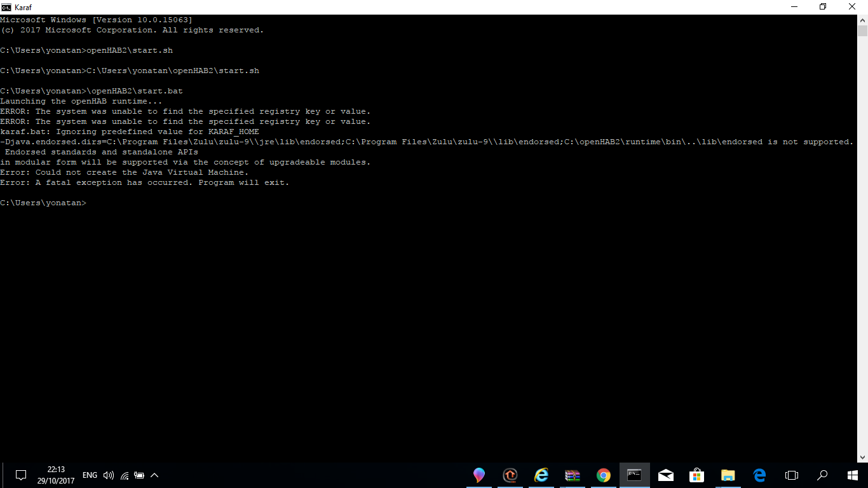The width and height of the screenshot is (868, 488).
Task: Open File Explorer from the taskbar
Action: [x=728, y=475]
